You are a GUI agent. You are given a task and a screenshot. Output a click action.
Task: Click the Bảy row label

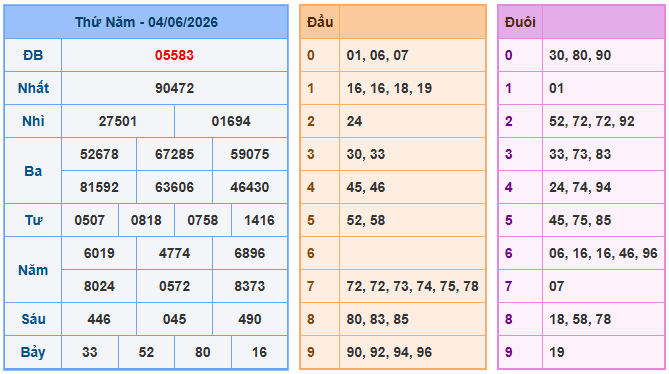(x=33, y=352)
